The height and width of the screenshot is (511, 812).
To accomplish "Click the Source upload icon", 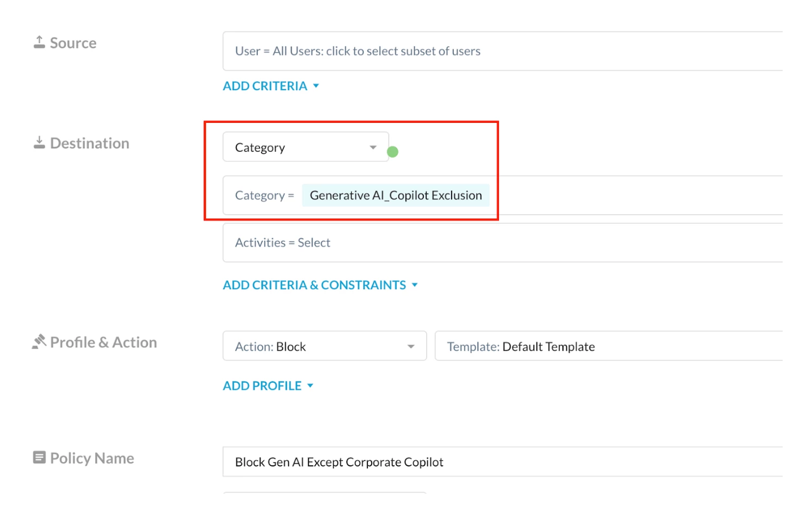I will [x=39, y=42].
